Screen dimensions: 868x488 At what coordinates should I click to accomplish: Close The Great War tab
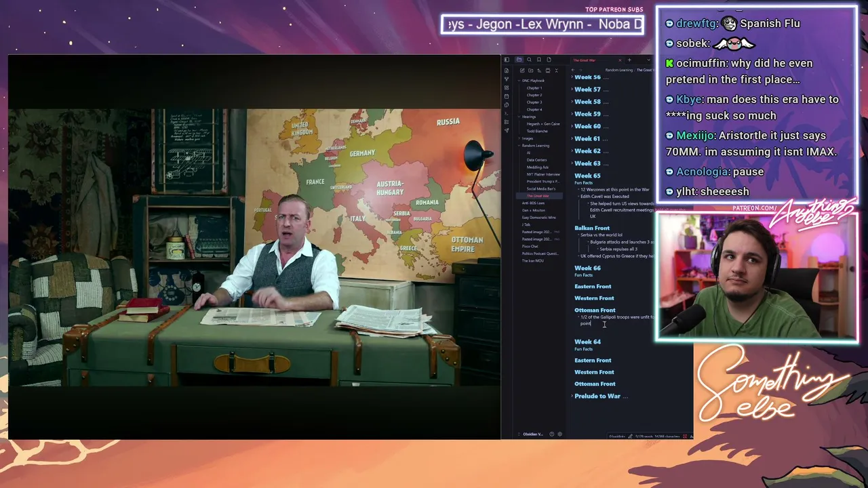click(x=620, y=60)
